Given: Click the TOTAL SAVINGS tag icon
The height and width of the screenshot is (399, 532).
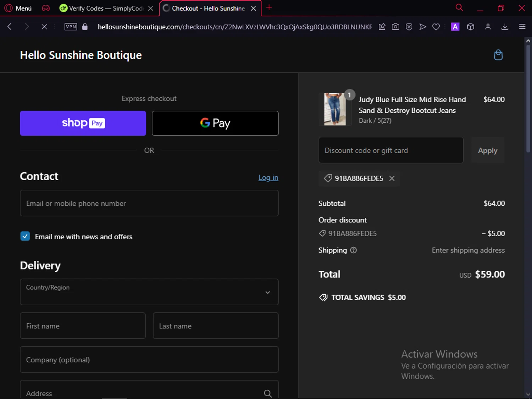Looking at the screenshot, I should (323, 297).
